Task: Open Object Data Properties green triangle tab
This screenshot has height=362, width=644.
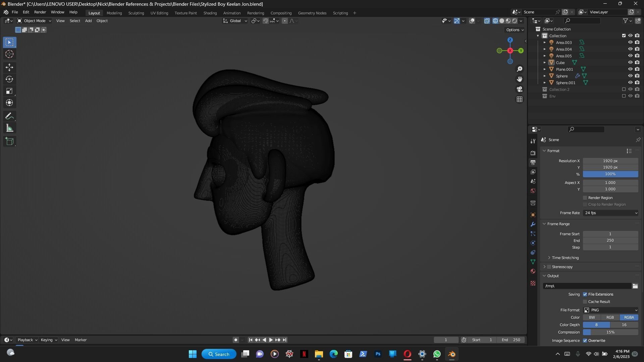Action: click(x=533, y=261)
